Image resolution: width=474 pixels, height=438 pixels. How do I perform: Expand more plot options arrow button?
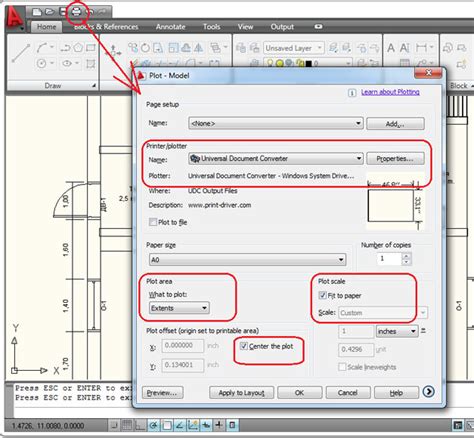(x=428, y=391)
